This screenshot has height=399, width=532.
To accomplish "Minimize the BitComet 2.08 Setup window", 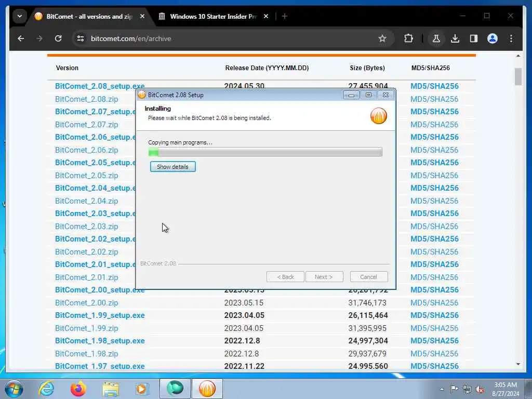I will click(351, 96).
